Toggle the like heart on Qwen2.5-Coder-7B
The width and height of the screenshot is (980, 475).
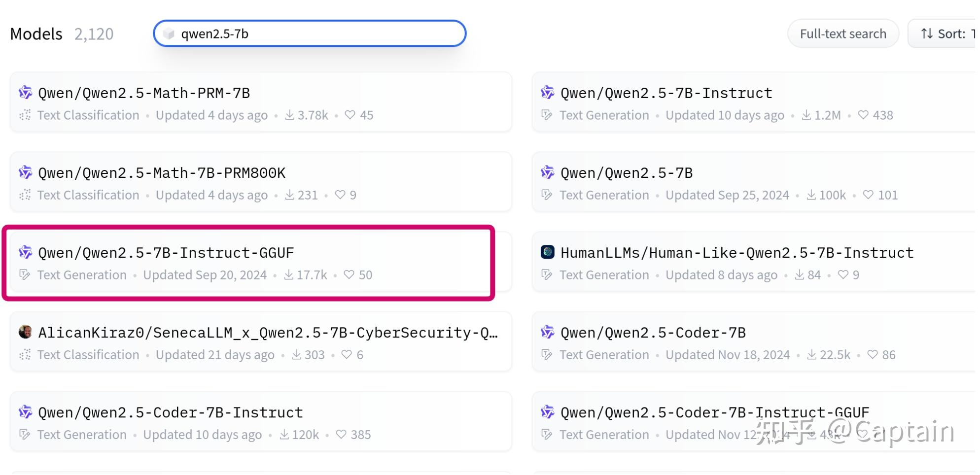pyautogui.click(x=873, y=354)
